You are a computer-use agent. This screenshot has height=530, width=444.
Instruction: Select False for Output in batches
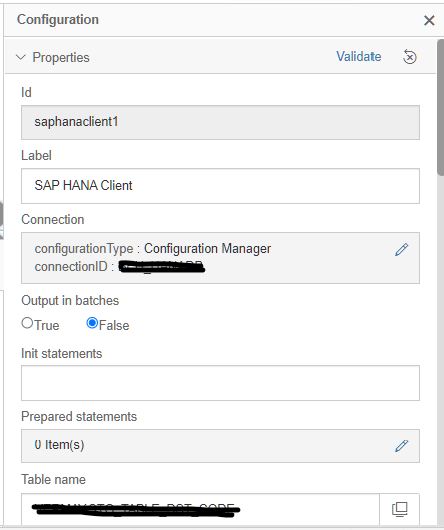pos(92,323)
